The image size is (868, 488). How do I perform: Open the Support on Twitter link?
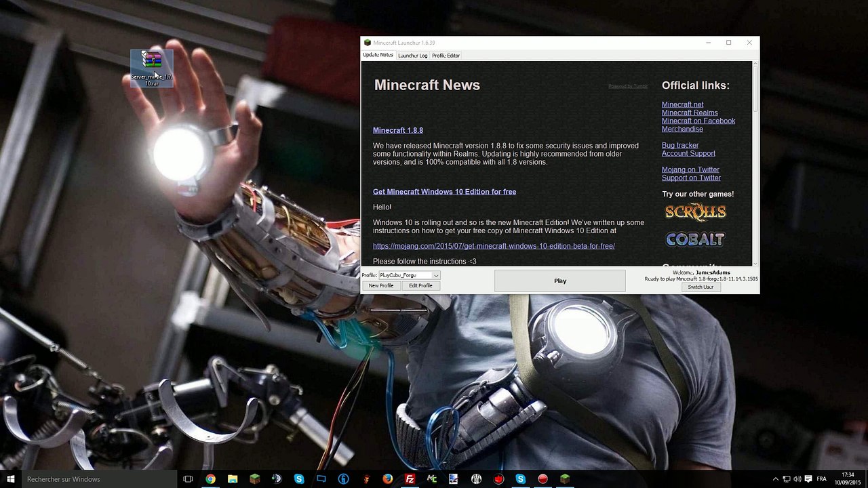(x=691, y=178)
